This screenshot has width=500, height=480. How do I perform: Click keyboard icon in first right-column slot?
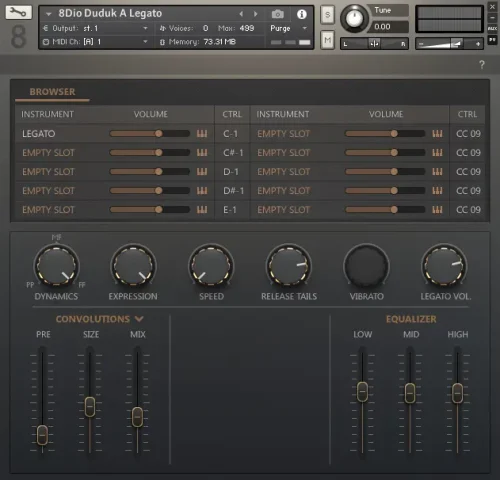(x=437, y=134)
